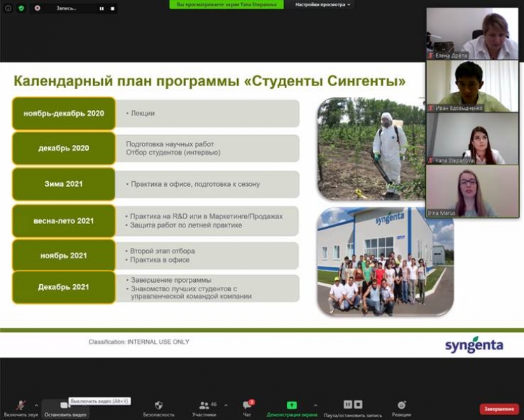Pause recording in bottom toolbar

[x=348, y=405]
